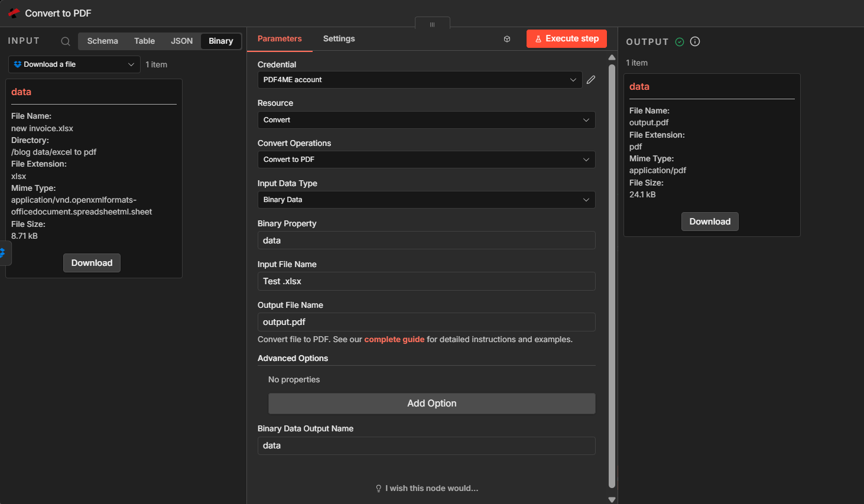Switch input view to Table
Image resolution: width=864 pixels, height=504 pixels.
click(x=144, y=41)
